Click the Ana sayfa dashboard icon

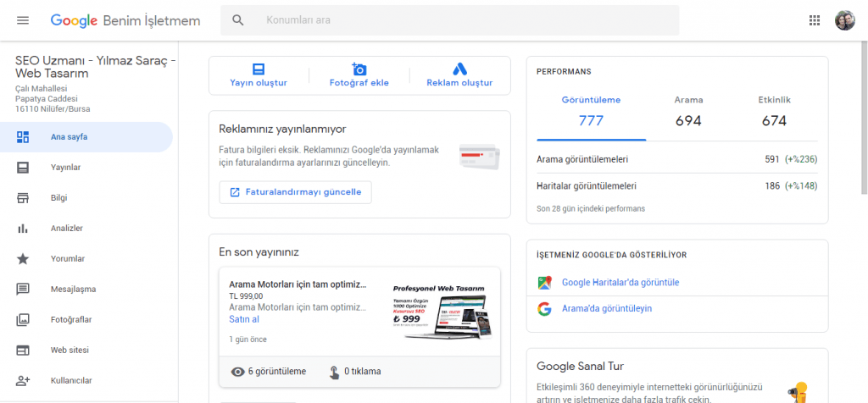point(23,137)
